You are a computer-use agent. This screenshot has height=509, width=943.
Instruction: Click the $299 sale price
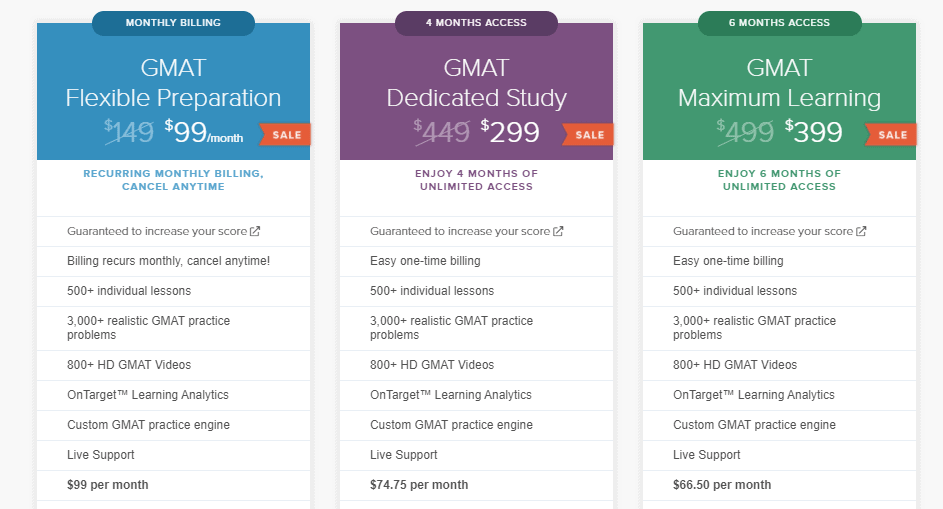coord(510,132)
